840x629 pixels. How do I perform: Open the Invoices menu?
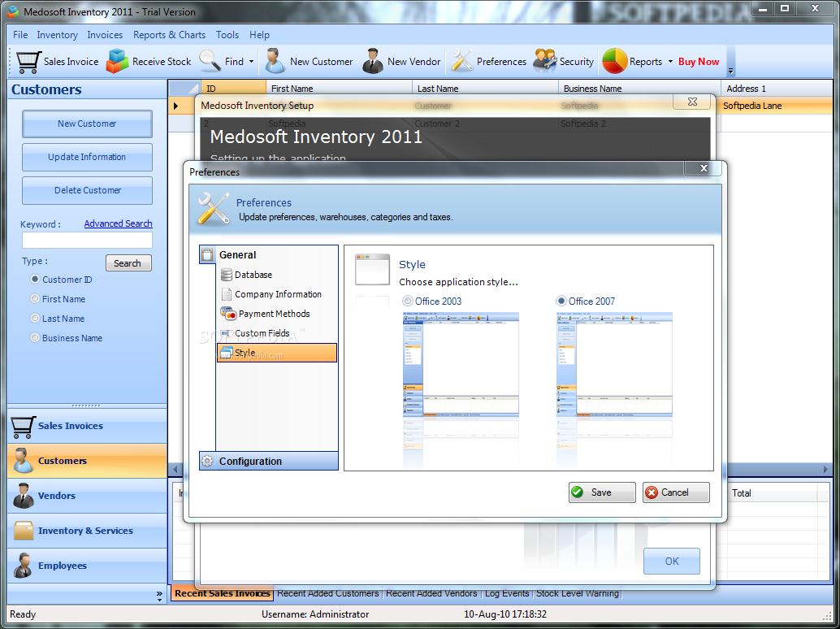point(105,35)
